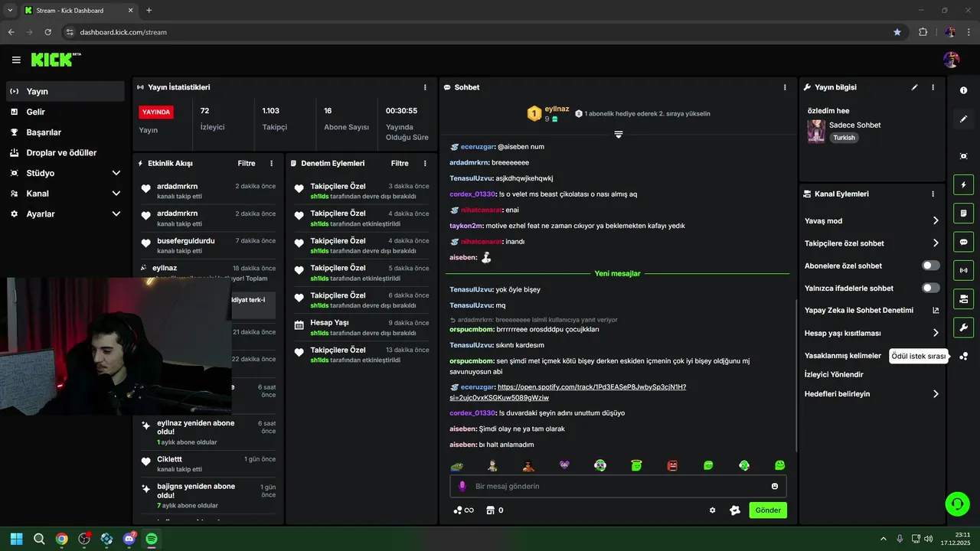The height and width of the screenshot is (551, 980).
Task: Open a new browser tab
Action: click(x=149, y=11)
